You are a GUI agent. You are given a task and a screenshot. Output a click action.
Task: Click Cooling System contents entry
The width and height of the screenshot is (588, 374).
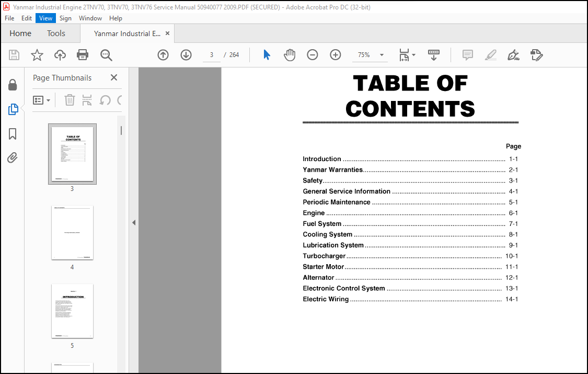tap(410, 234)
